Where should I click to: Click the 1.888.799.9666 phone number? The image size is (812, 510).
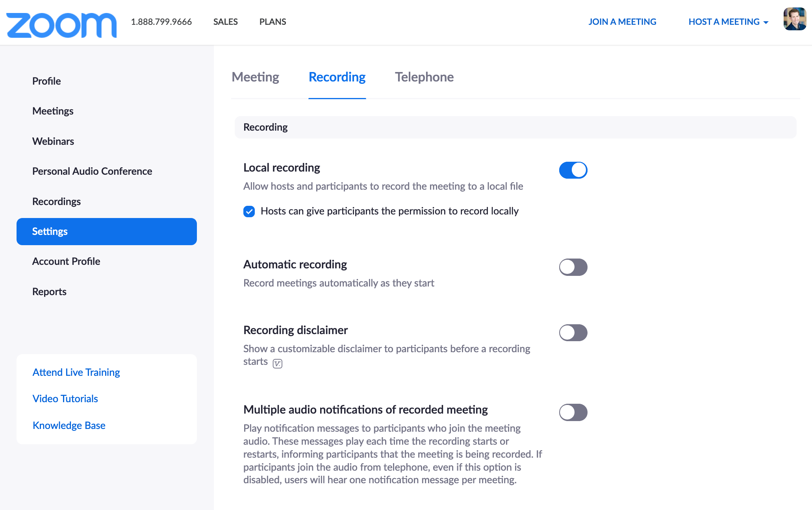click(161, 22)
